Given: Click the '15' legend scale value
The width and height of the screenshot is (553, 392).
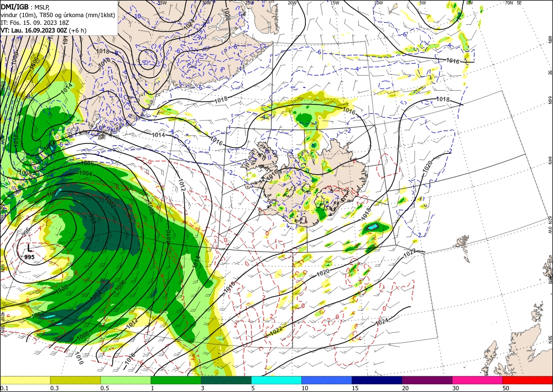Looking at the screenshot, I should 354,388.
